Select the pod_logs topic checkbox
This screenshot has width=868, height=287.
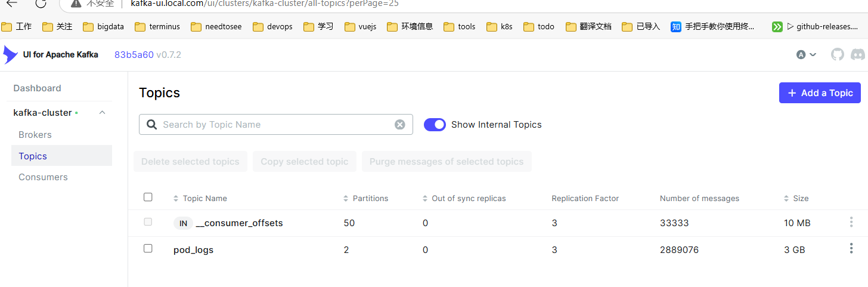tap(148, 249)
